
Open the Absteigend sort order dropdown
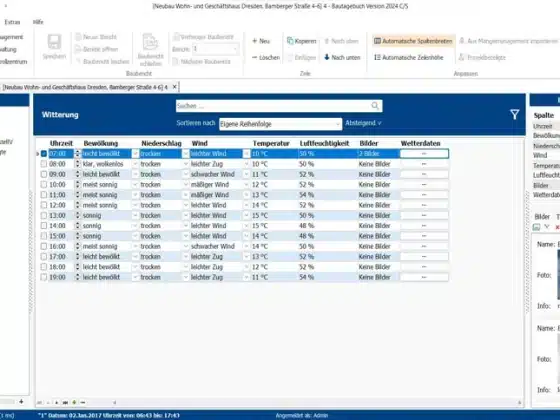363,123
